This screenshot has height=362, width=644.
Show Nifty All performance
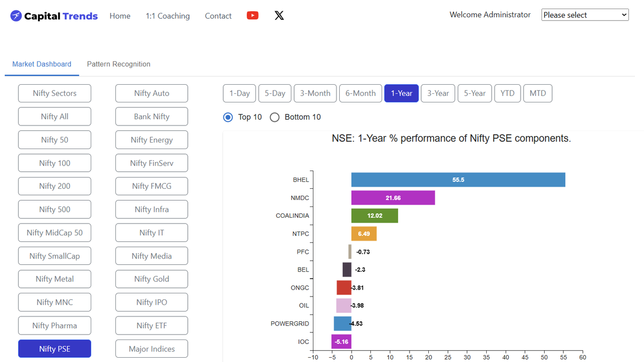[55, 116]
